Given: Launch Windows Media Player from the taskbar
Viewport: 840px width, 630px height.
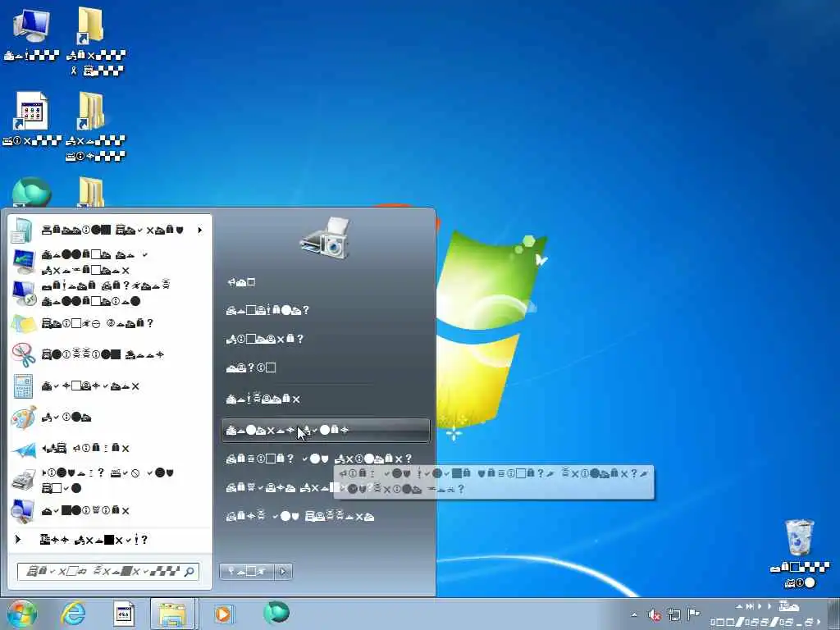Looking at the screenshot, I should [223, 614].
